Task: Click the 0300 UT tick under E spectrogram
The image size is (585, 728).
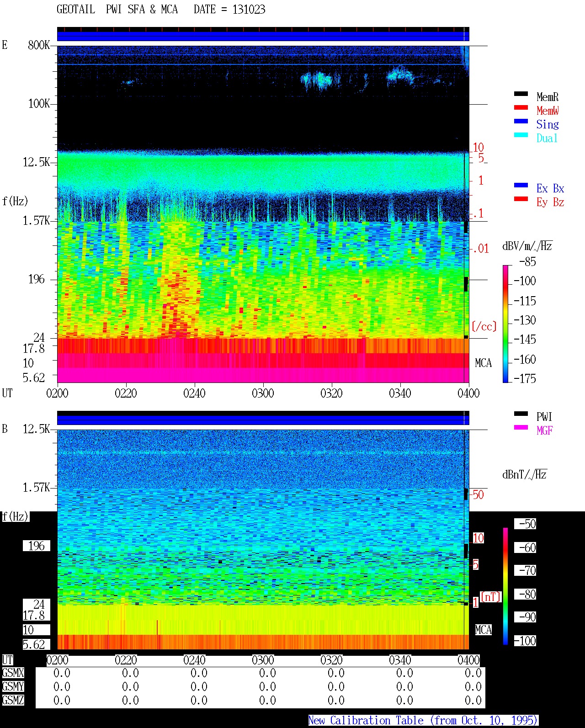Action: (x=263, y=393)
